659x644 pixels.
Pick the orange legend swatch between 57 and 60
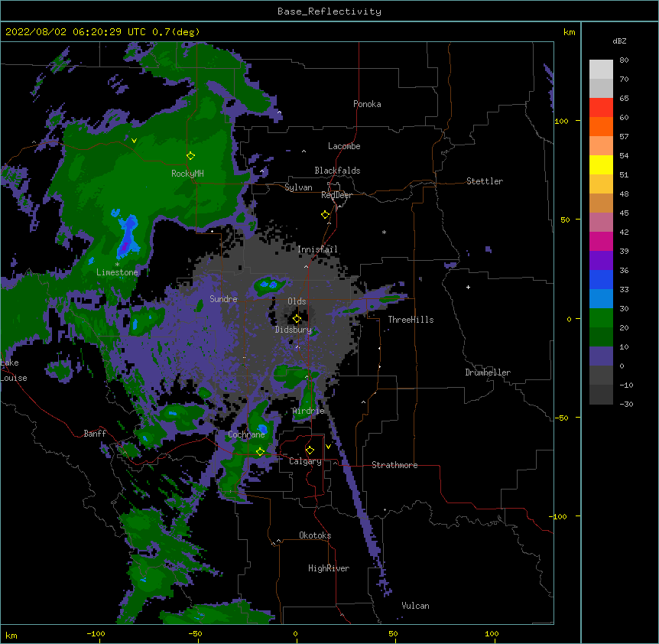click(x=601, y=126)
